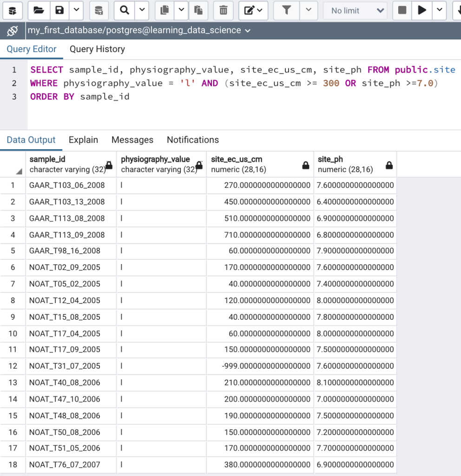Open the Messages tab
The width and height of the screenshot is (461, 476).
(x=132, y=140)
